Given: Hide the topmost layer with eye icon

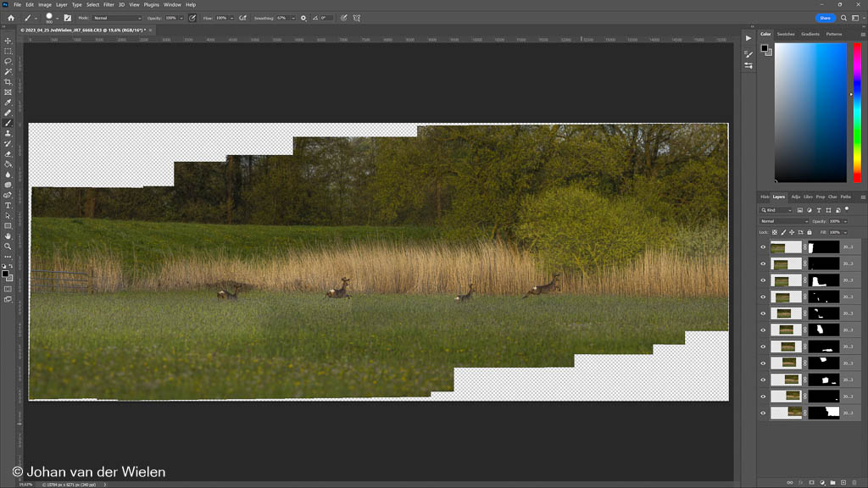Looking at the screenshot, I should point(763,247).
